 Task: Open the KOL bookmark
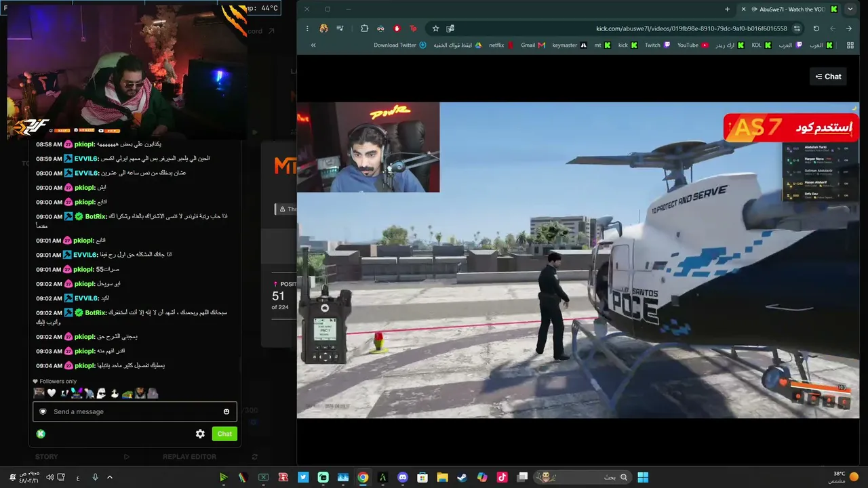tap(762, 45)
